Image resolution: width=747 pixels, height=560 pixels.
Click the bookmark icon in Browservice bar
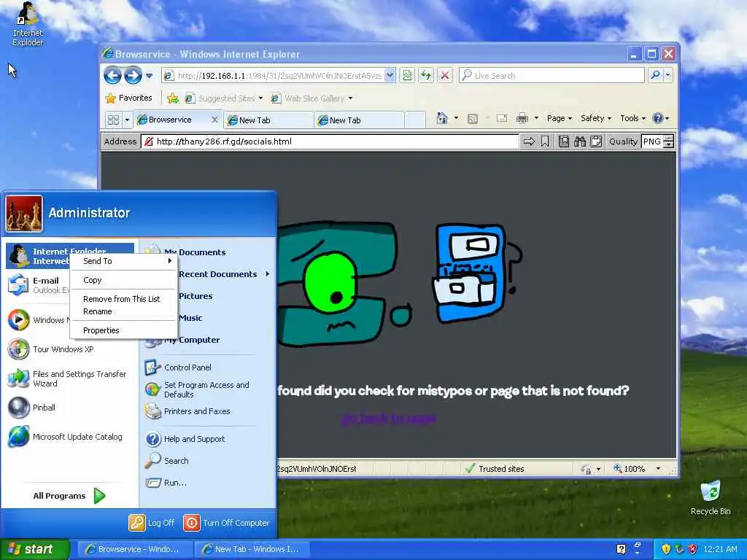pos(545,141)
